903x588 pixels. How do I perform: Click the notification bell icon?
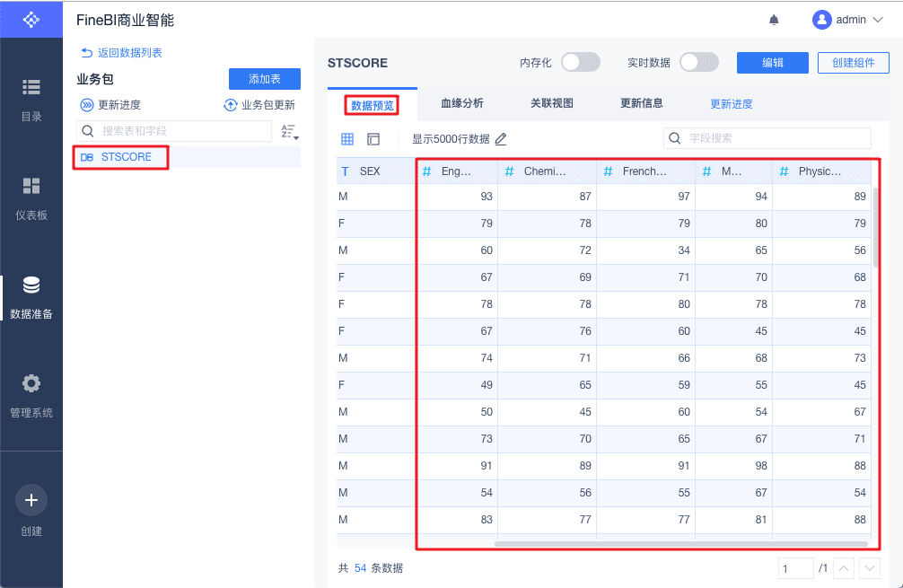(x=774, y=20)
